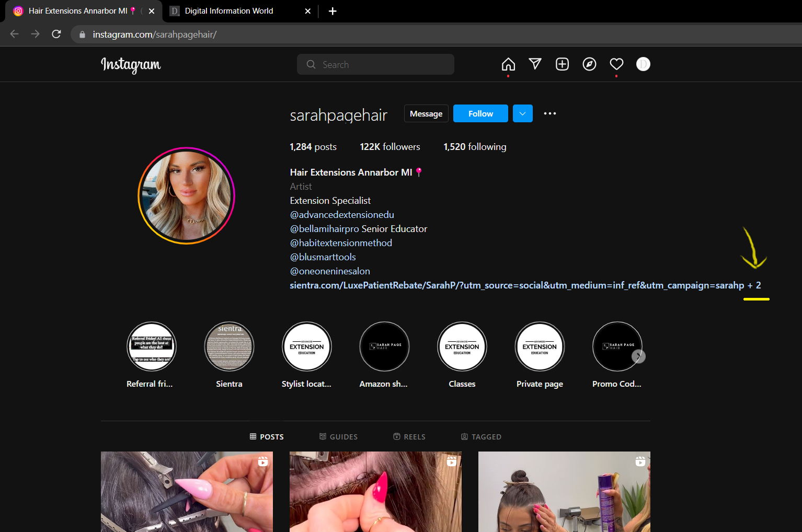Follow sarahpagehair
Image resolution: width=802 pixels, height=532 pixels.
pos(480,113)
